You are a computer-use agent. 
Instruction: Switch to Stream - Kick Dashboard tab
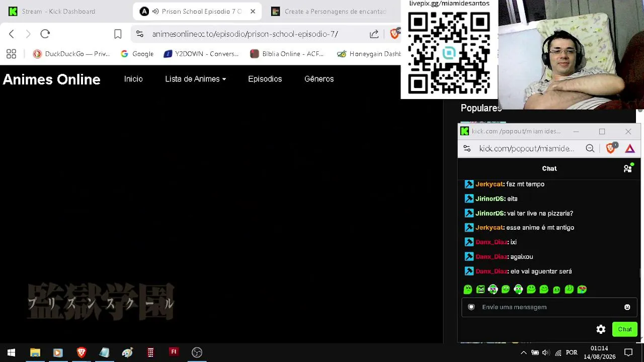(x=65, y=11)
